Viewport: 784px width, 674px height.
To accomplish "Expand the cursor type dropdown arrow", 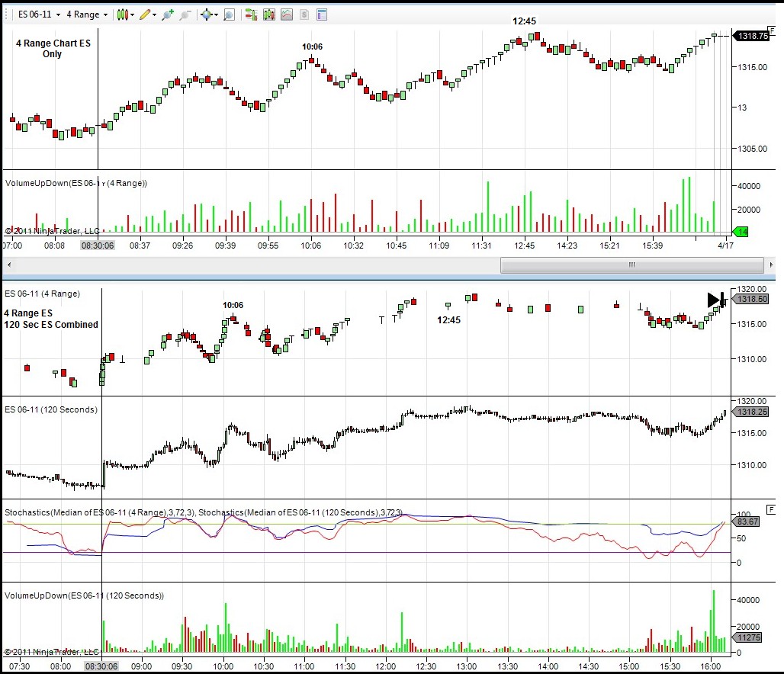I will point(216,15).
